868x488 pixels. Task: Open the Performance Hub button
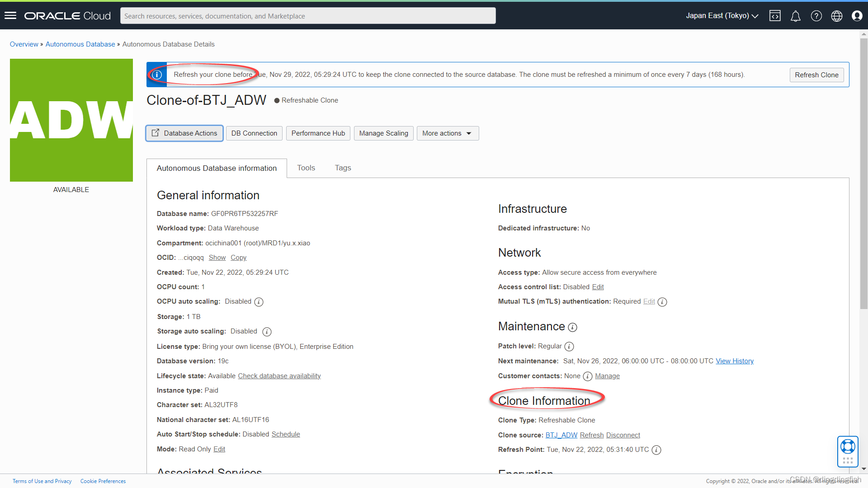coord(318,133)
